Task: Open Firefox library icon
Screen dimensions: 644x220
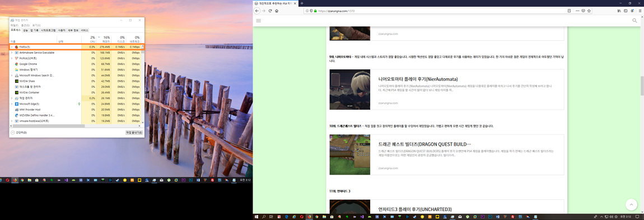Action: [x=619, y=11]
